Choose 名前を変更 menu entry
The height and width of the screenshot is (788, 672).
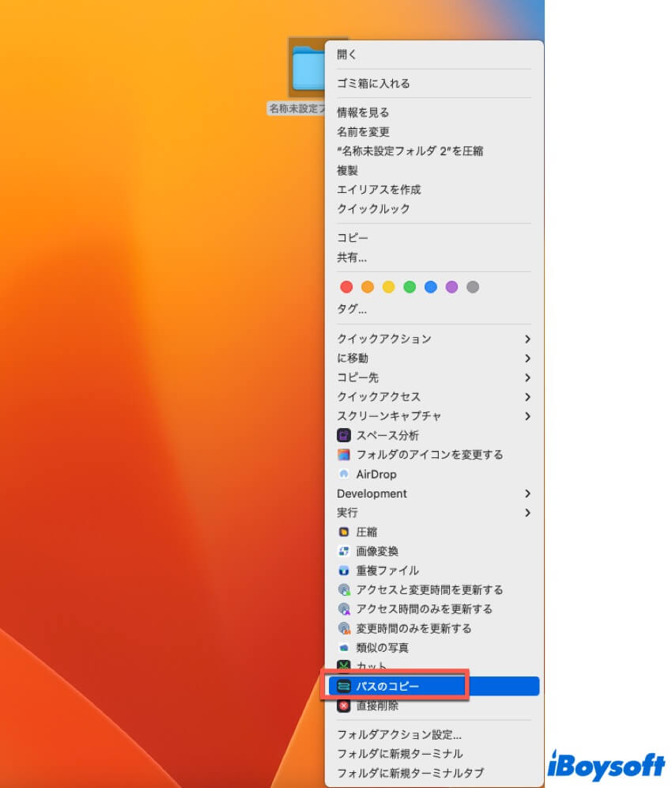(363, 131)
